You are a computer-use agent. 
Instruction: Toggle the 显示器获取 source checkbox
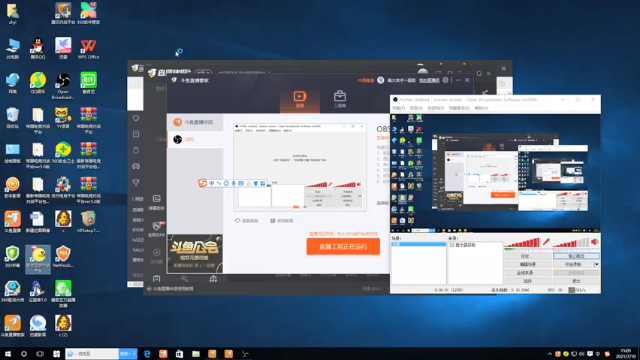click(x=452, y=245)
